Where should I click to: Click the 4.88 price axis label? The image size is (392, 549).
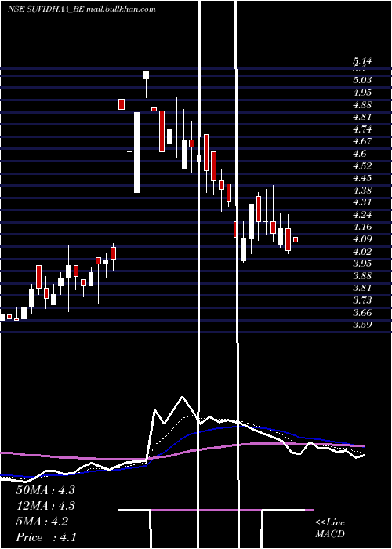362,104
